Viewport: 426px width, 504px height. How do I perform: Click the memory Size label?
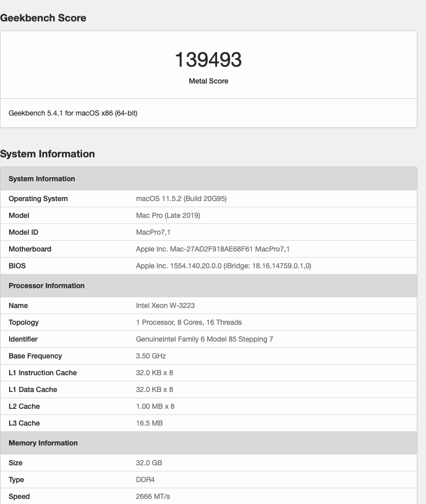[x=15, y=463]
